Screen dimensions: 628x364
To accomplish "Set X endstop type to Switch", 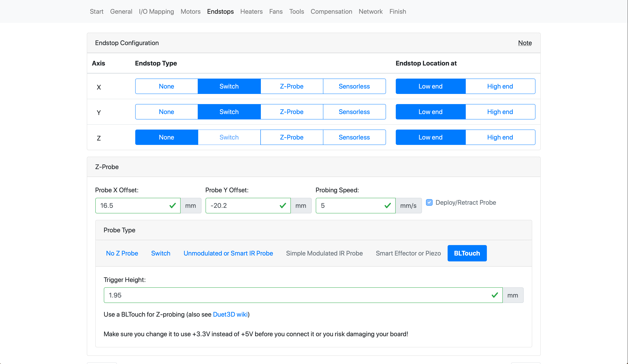I will pyautogui.click(x=229, y=86).
